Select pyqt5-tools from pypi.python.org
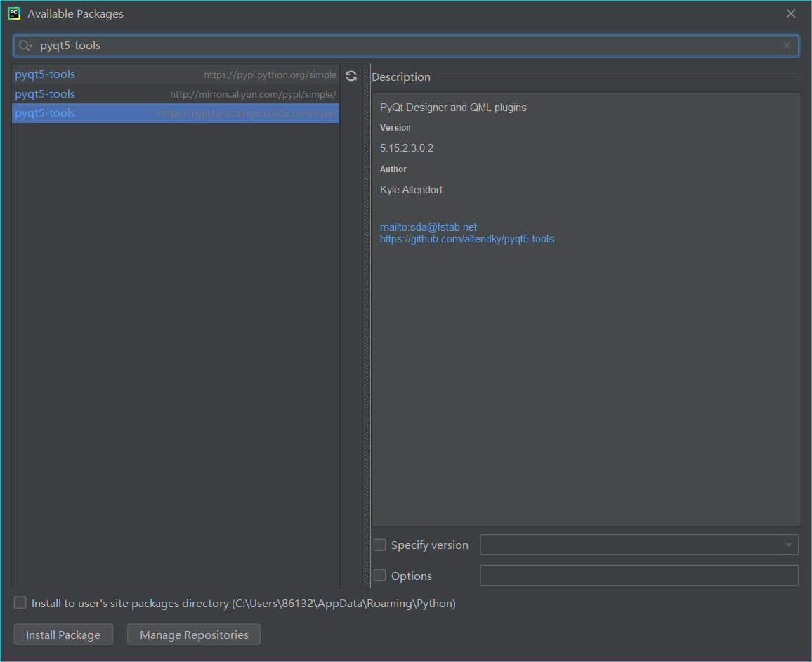The height and width of the screenshot is (662, 812). (x=176, y=74)
